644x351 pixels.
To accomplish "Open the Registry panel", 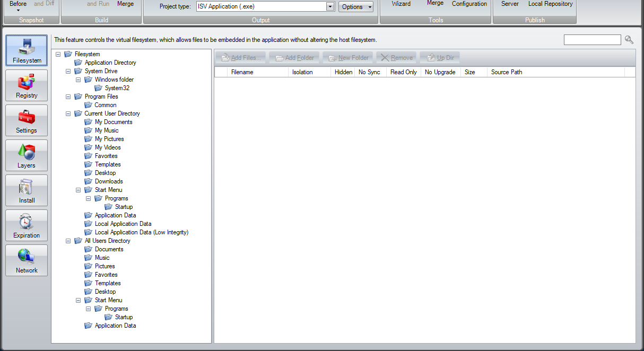I will [26, 85].
